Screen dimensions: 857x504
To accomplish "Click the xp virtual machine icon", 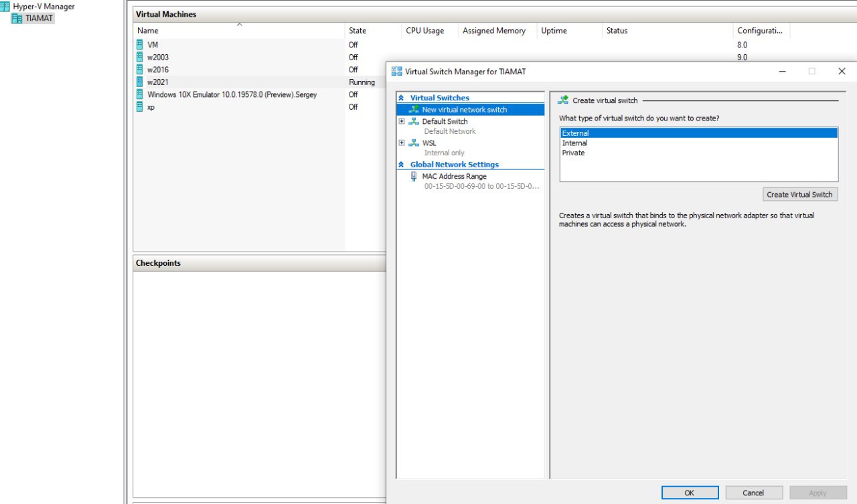I will (140, 106).
